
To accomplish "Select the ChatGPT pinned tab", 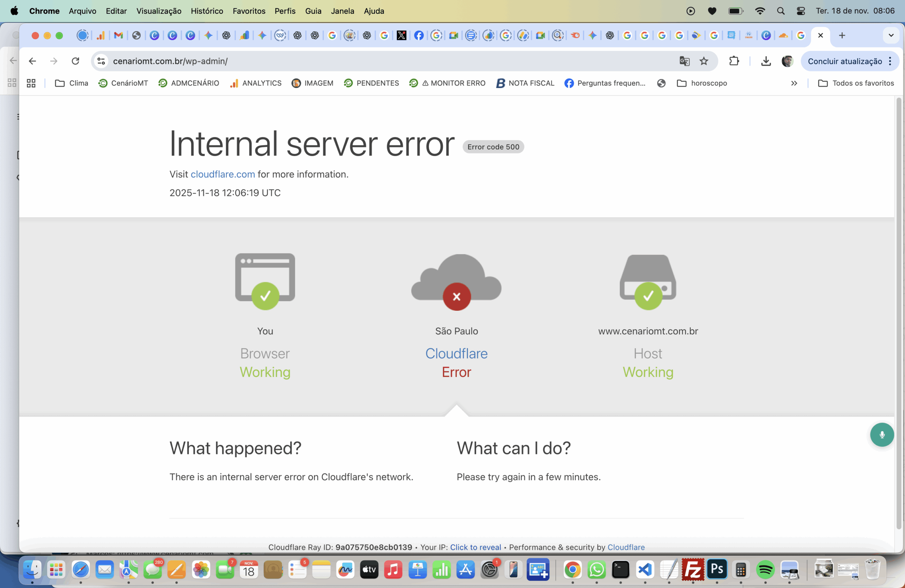I will coord(226,35).
